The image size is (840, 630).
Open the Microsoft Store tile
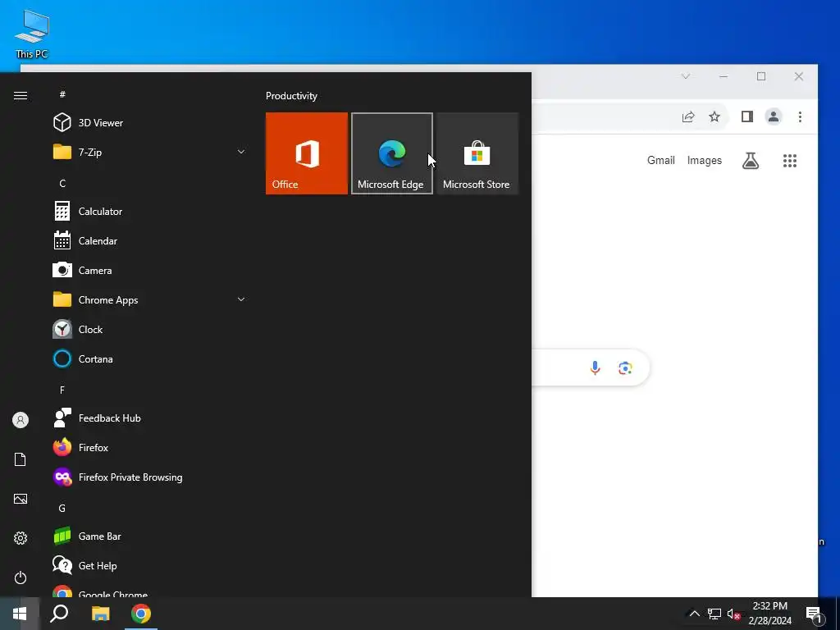pos(477,153)
